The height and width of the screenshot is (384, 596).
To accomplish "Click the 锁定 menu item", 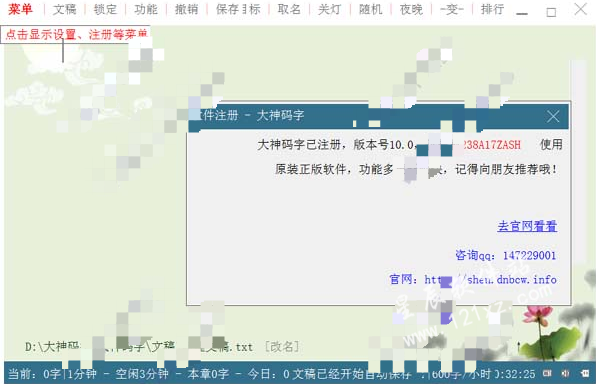I will tap(105, 9).
